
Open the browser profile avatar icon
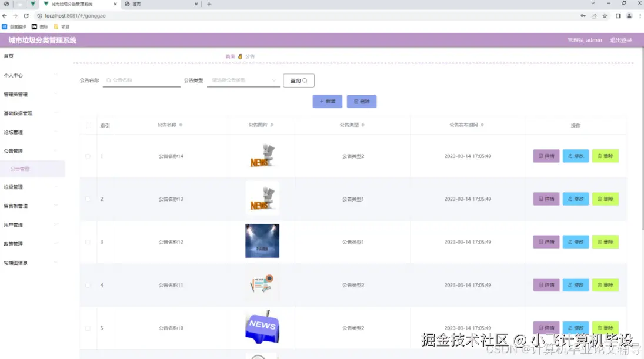coord(629,16)
